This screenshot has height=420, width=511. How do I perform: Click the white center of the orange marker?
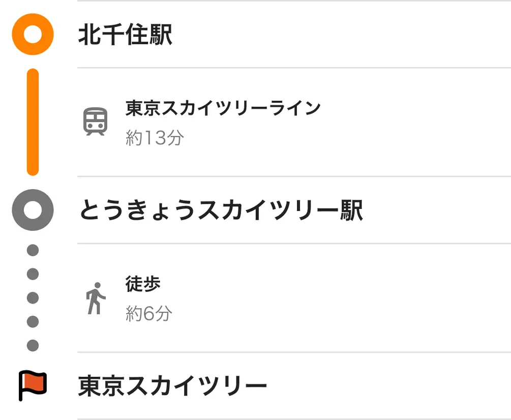click(33, 34)
